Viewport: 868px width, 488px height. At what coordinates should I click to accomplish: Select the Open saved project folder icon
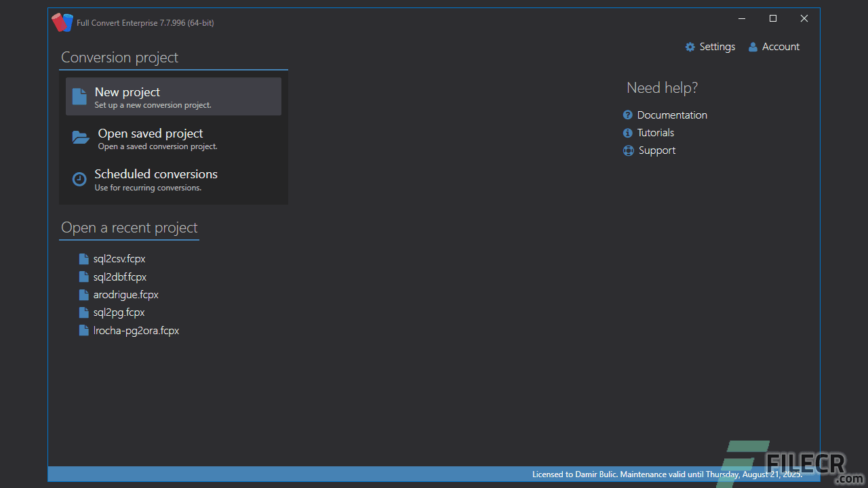click(80, 138)
